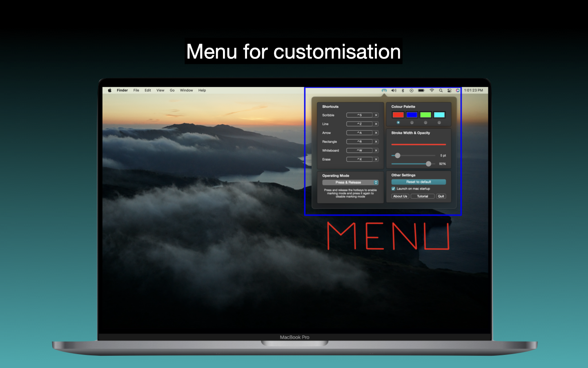
Task: Click the Scribble shortcut field ^S
Action: click(x=359, y=115)
